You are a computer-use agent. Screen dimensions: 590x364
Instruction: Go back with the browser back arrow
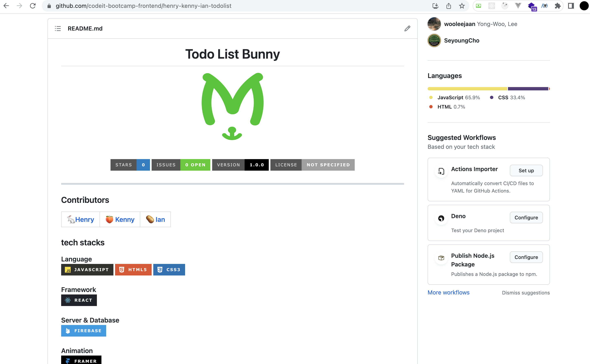tap(6, 6)
